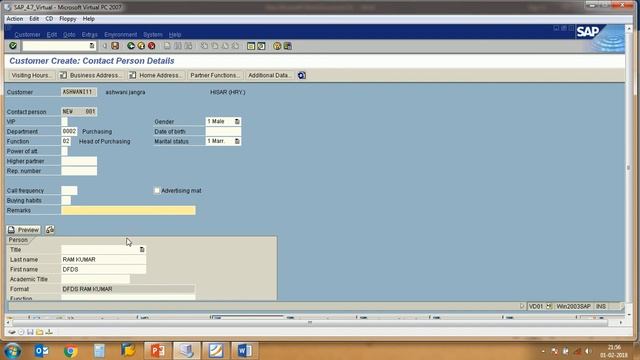The height and width of the screenshot is (360, 640).
Task: Expand the status bar VD01 session selector
Action: pyautogui.click(x=549, y=306)
